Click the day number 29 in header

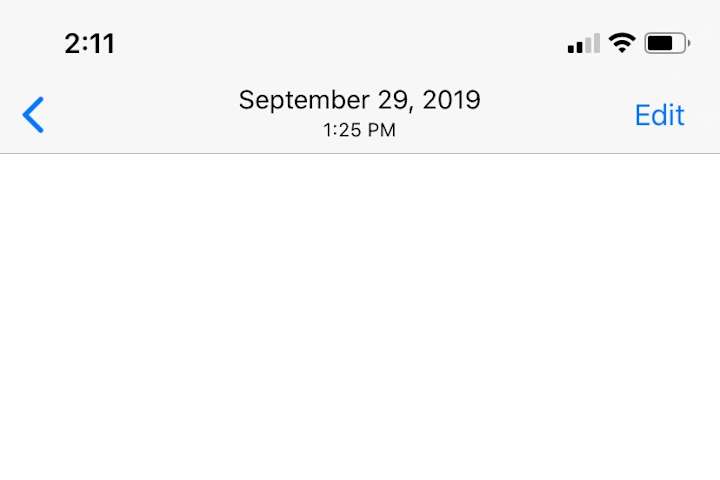pos(393,100)
